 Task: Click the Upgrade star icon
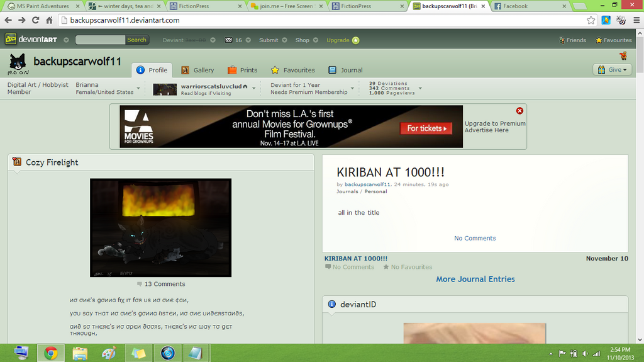coord(356,40)
